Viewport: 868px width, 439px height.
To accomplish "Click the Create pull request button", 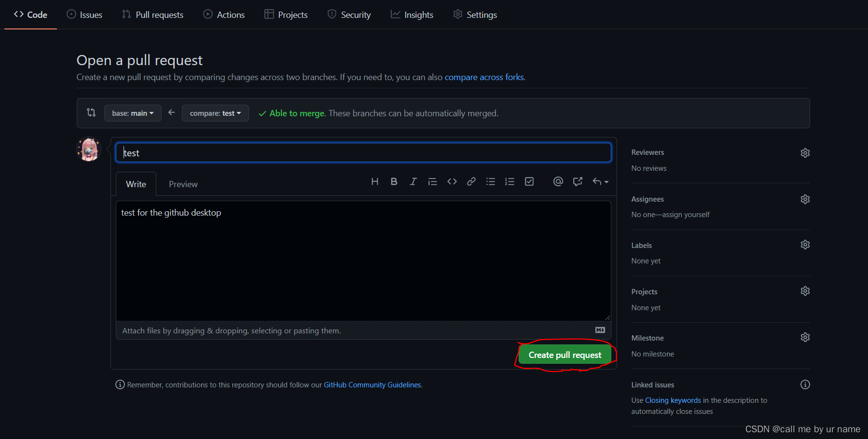I will (x=564, y=355).
